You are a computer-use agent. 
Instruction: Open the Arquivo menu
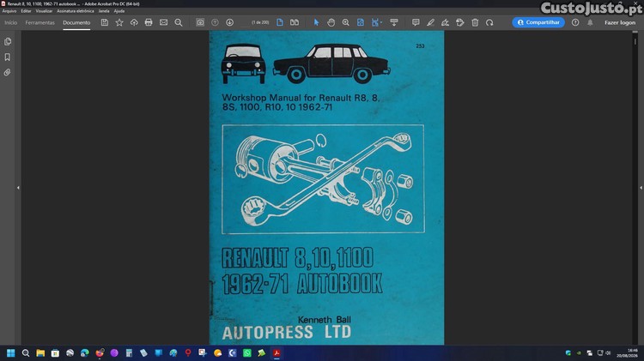[9, 11]
